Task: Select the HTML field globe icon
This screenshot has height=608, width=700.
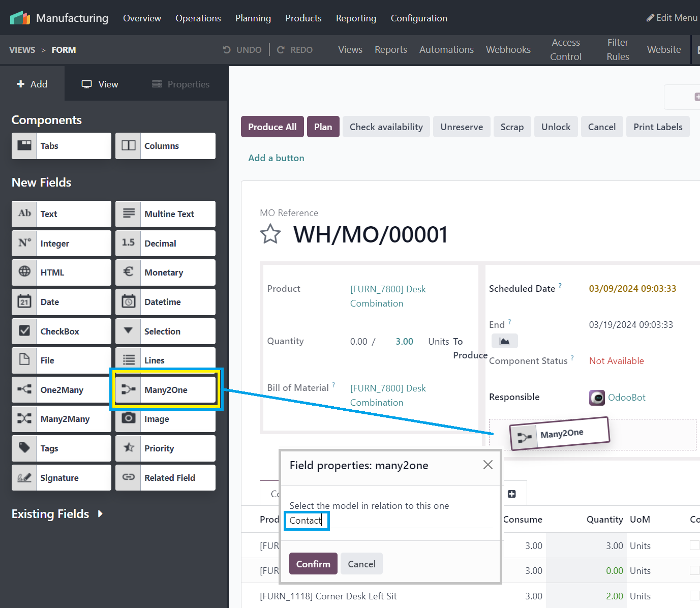Action: point(24,272)
